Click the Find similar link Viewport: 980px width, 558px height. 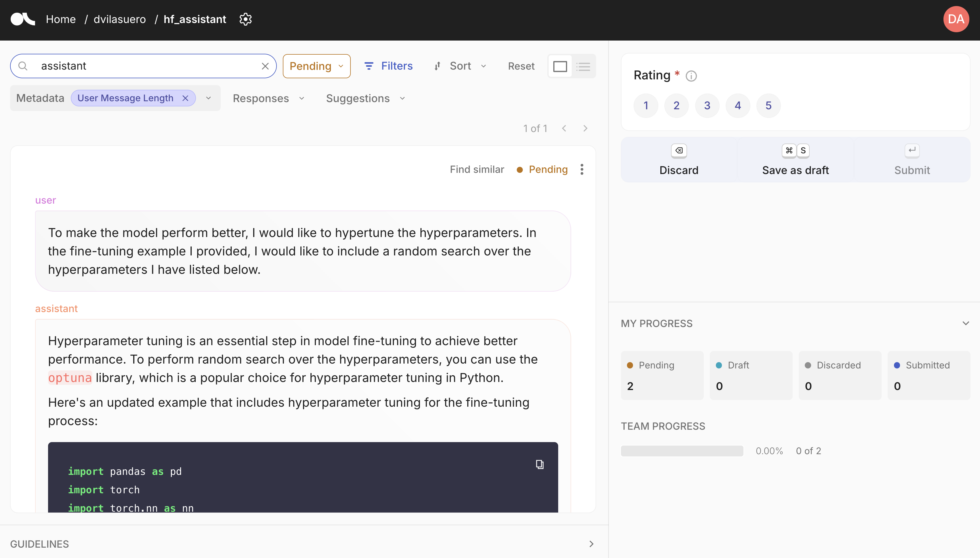click(477, 169)
